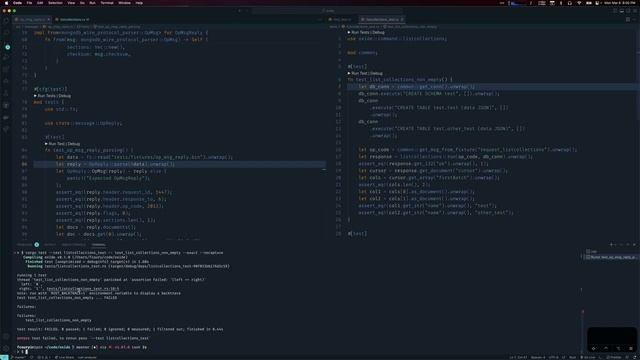Open the Code application menu

click(18, 3)
